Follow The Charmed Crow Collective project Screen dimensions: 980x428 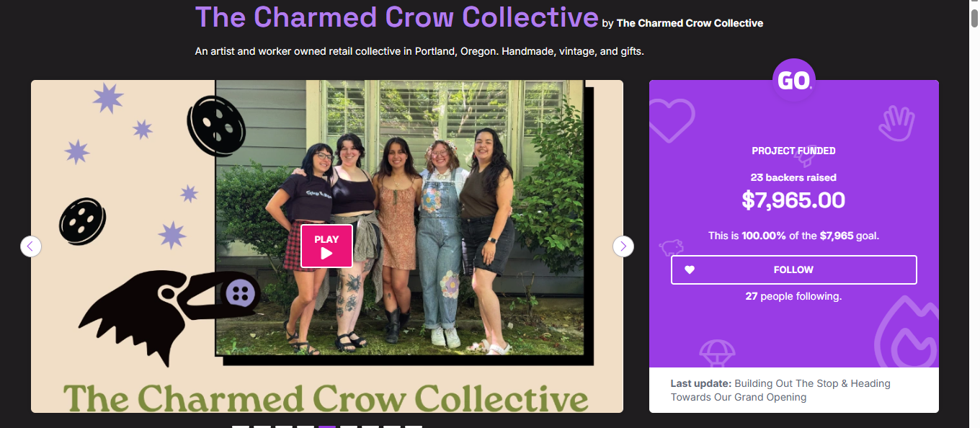[793, 269]
